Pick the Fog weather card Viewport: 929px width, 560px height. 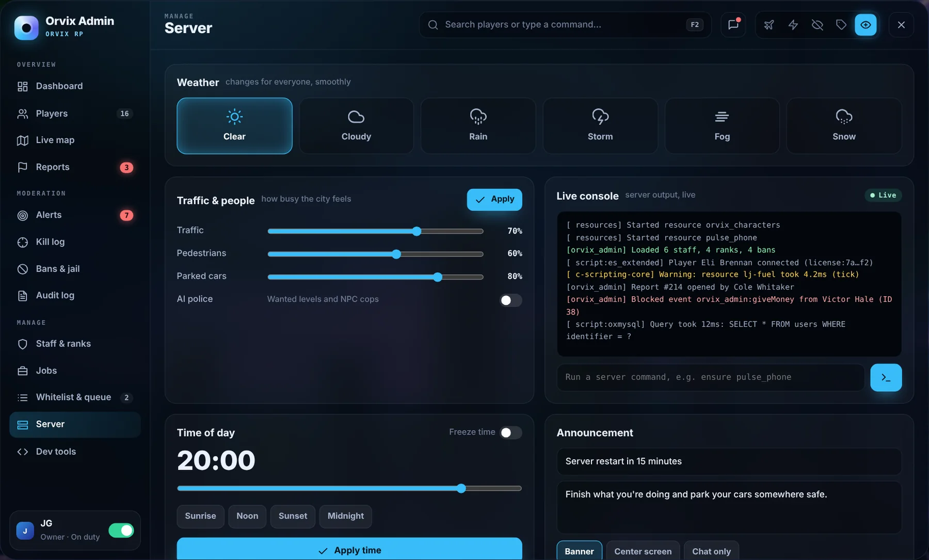(722, 126)
